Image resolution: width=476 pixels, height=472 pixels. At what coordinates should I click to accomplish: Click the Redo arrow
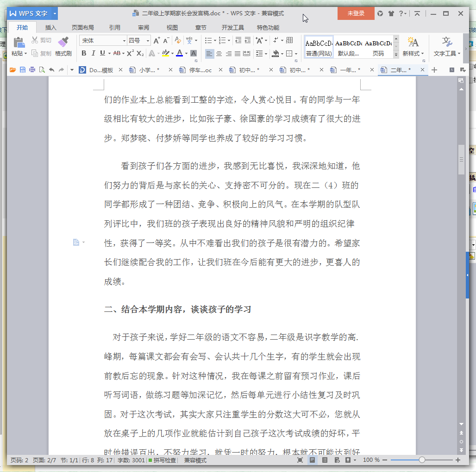[x=61, y=70]
